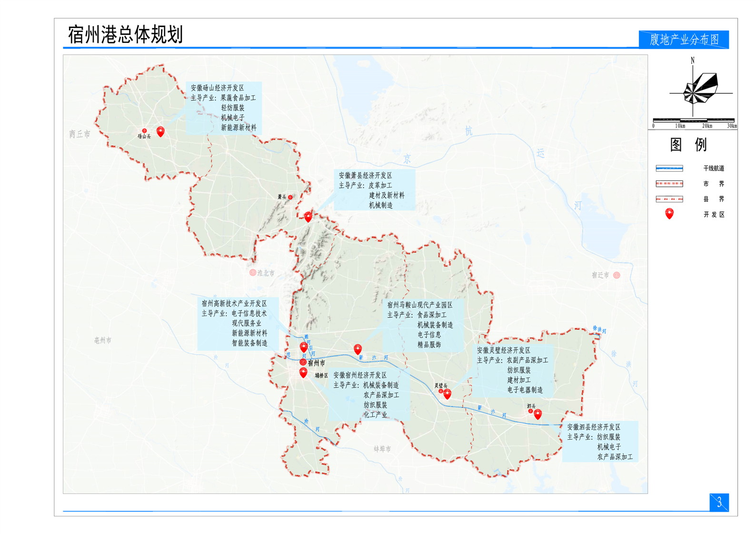Screen dimensions: 756x534
Task: Click the page number 3 box
Action: tap(719, 502)
